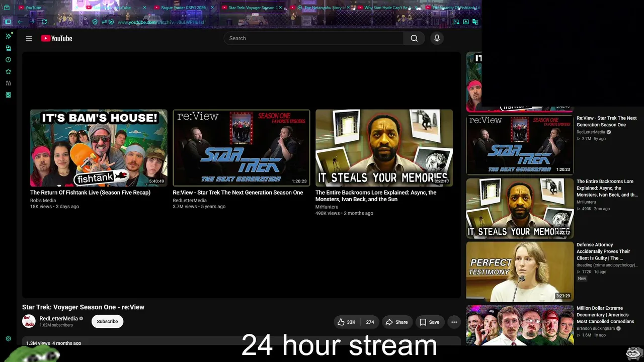Open sidebar It Steals Your Memories thumbnail

coord(520,208)
